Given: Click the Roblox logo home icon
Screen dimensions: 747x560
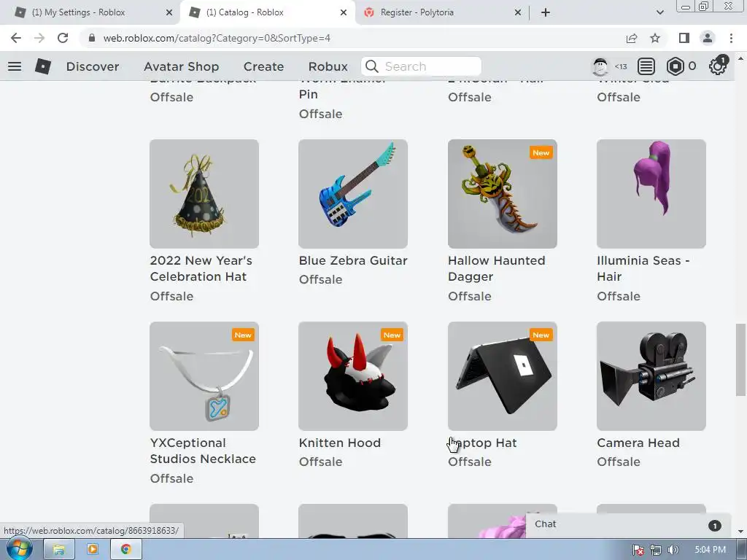Looking at the screenshot, I should (43, 66).
